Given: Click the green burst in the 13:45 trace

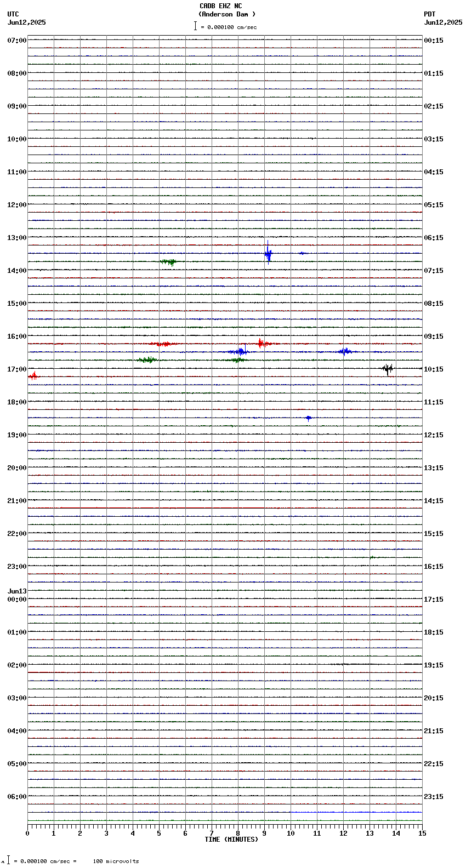Looking at the screenshot, I should pos(169,262).
